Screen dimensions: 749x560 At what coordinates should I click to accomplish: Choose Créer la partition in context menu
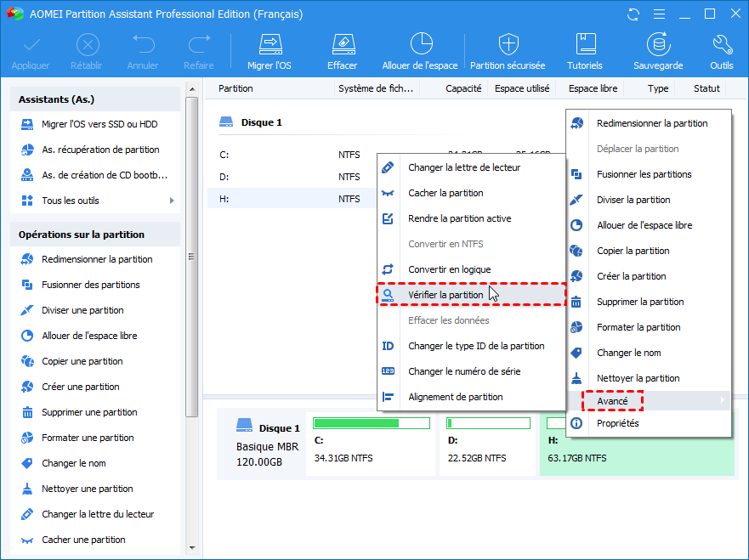click(x=649, y=276)
